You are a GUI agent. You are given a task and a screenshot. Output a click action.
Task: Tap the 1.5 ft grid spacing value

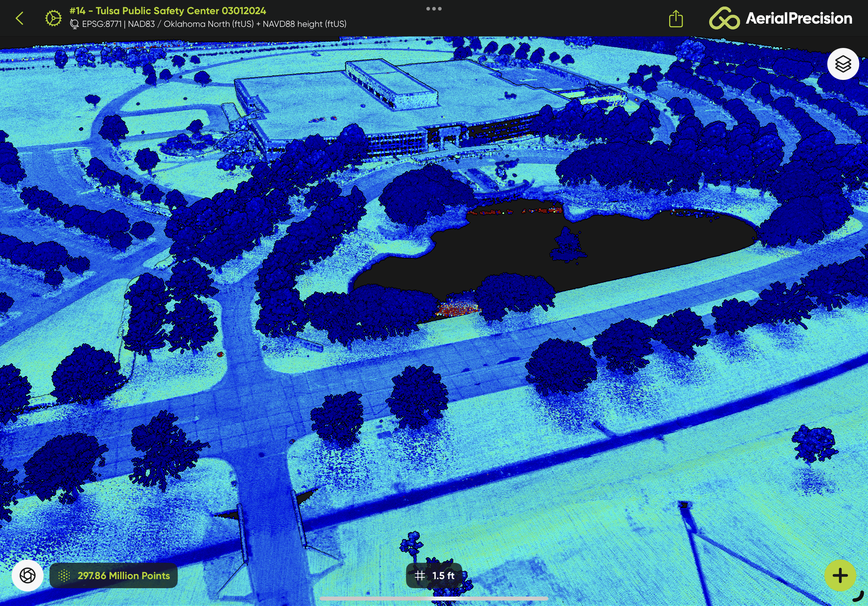coord(443,575)
